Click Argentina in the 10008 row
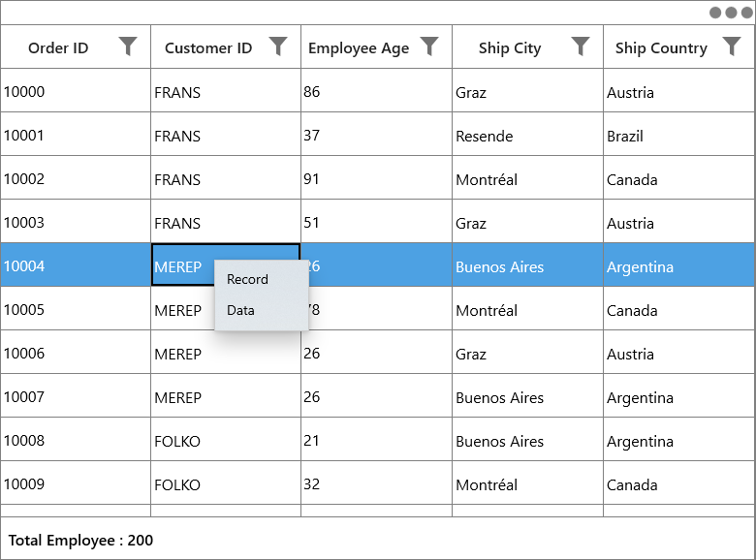 click(678, 440)
